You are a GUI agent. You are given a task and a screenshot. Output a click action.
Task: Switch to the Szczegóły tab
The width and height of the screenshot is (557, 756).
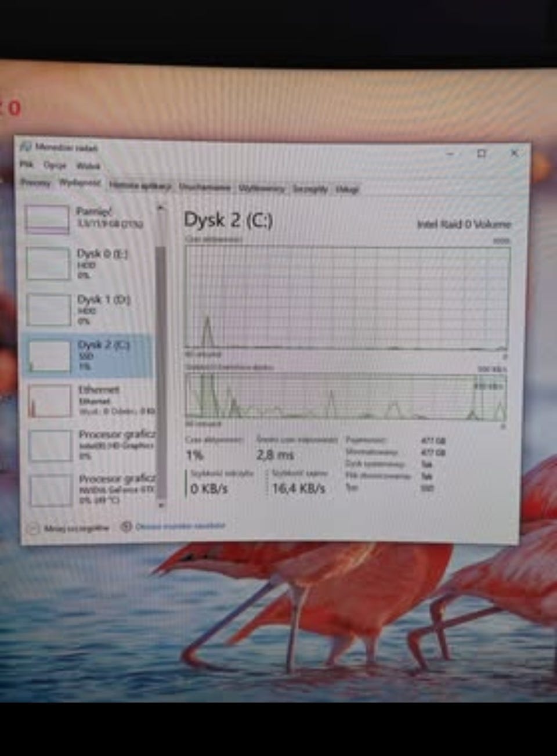point(310,189)
